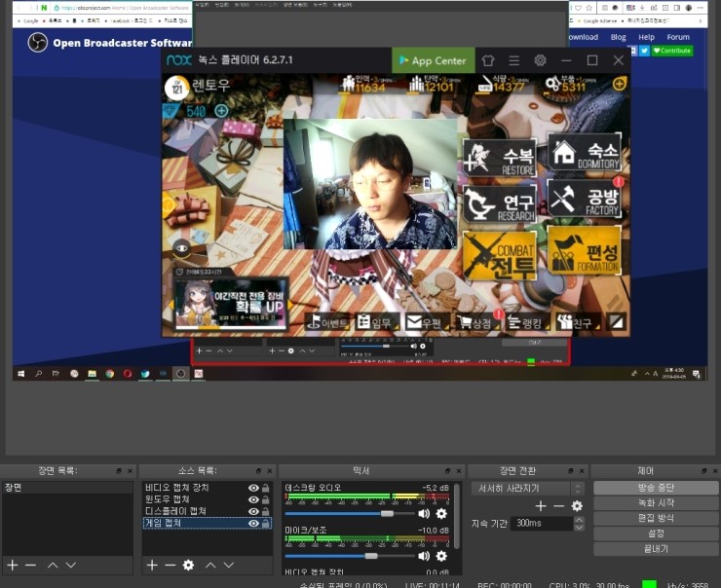
Task: Toggle visibility of 비디오 캡쳐 장치 source
Action: (x=253, y=488)
